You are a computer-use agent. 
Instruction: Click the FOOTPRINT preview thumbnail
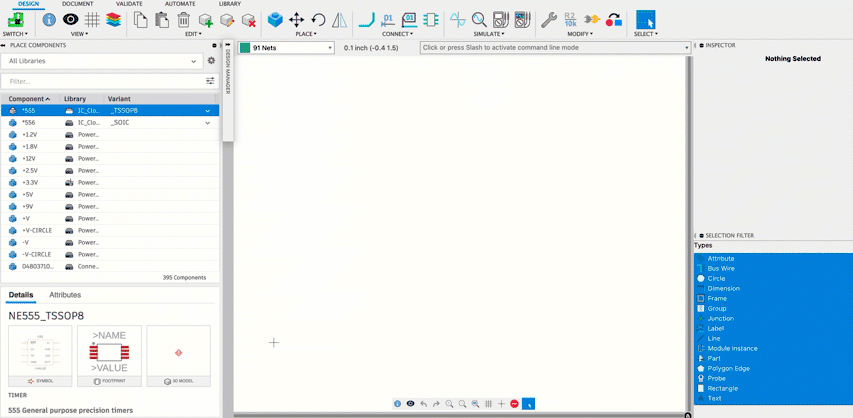109,356
